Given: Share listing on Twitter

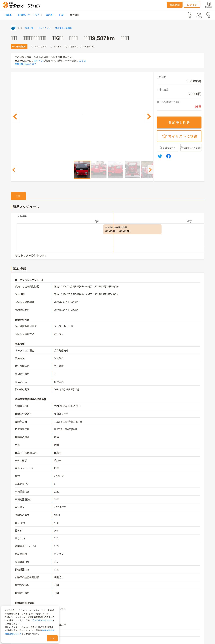Looking at the screenshot, I should [x=160, y=156].
